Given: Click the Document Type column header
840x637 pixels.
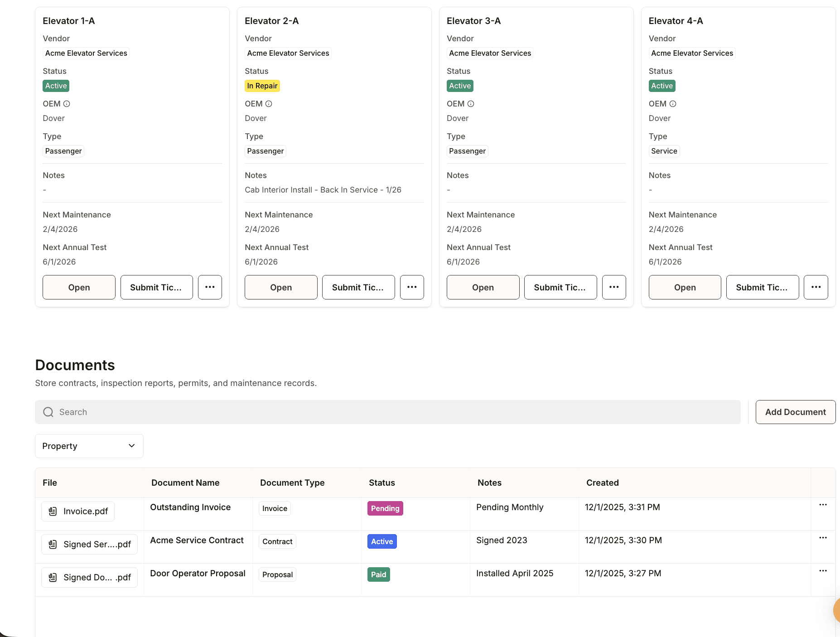Looking at the screenshot, I should (x=292, y=483).
